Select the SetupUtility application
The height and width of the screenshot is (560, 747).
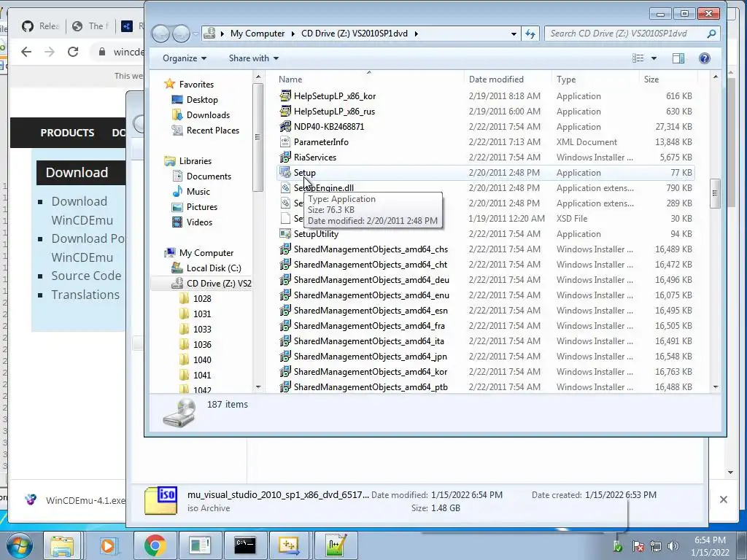485,234
